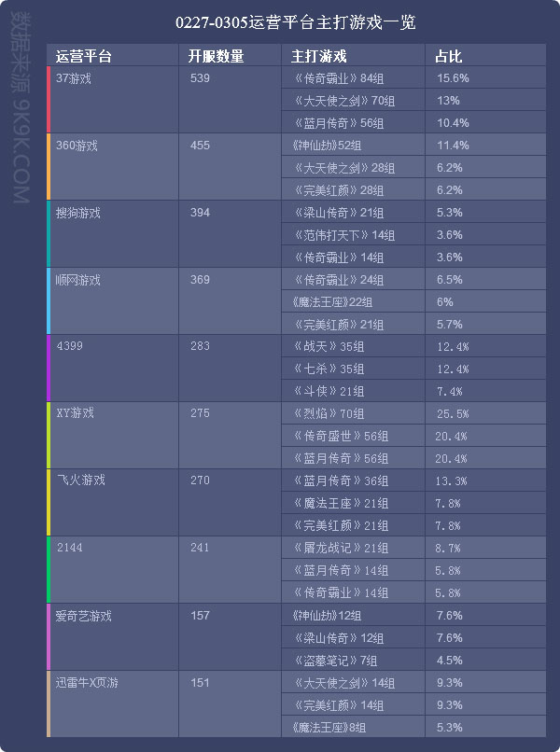Click the green color bar beside 2144
Image resolution: width=560 pixels, height=752 pixels.
pyautogui.click(x=49, y=570)
